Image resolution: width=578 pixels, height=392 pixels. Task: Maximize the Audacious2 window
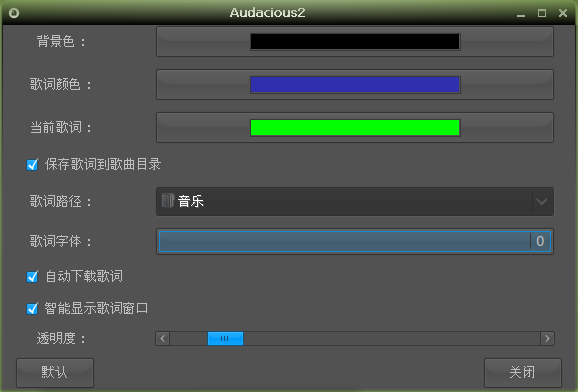[542, 13]
